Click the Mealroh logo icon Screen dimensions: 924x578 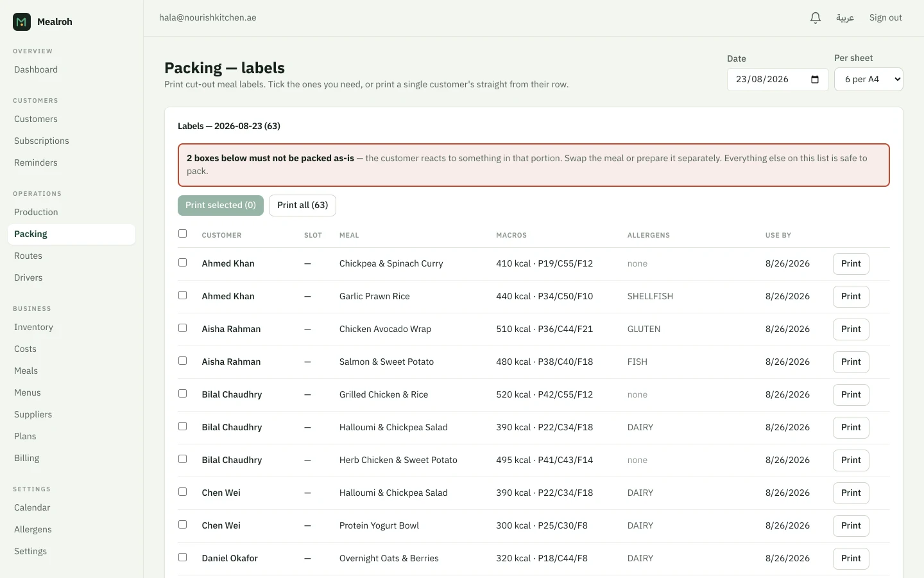point(22,22)
